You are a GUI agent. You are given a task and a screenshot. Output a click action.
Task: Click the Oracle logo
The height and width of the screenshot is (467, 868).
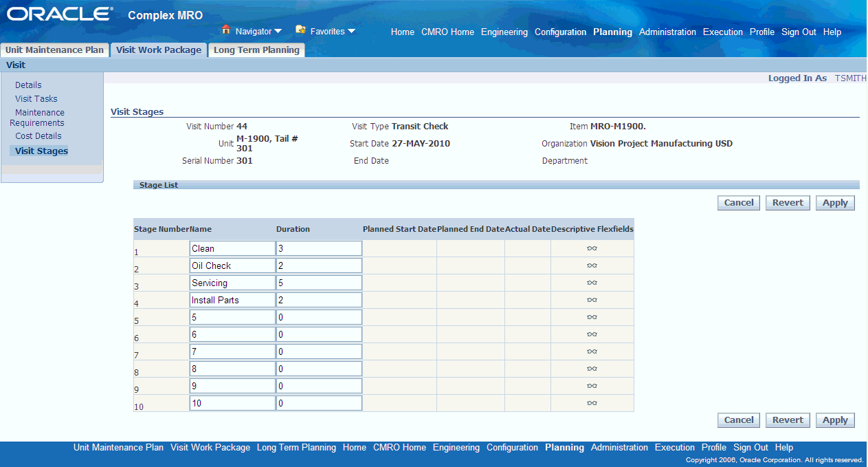tap(60, 14)
